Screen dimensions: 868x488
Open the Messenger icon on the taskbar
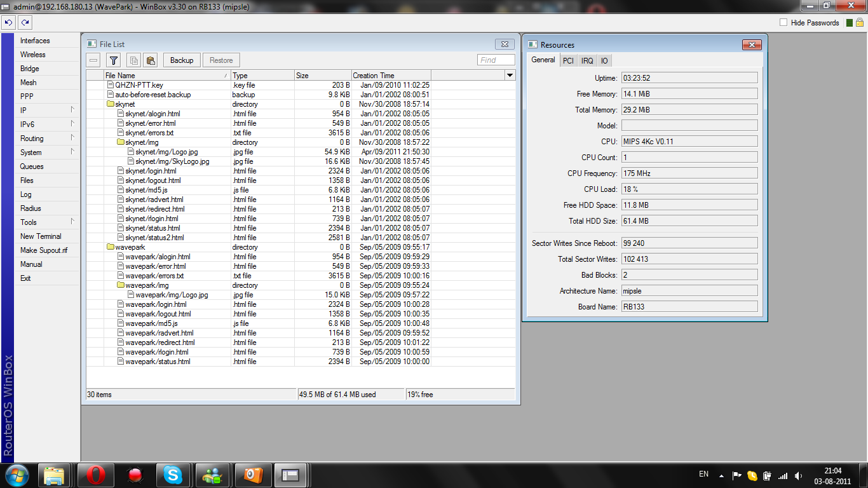pos(212,475)
